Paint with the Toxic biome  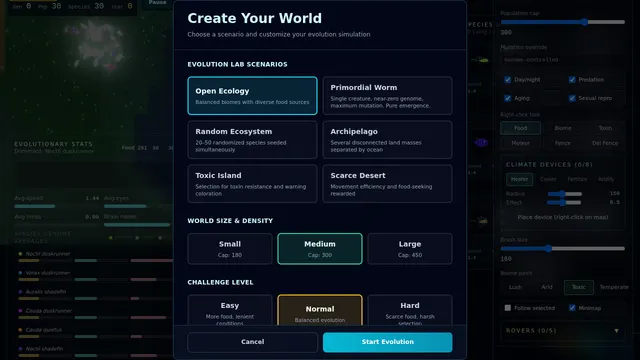tap(578, 287)
